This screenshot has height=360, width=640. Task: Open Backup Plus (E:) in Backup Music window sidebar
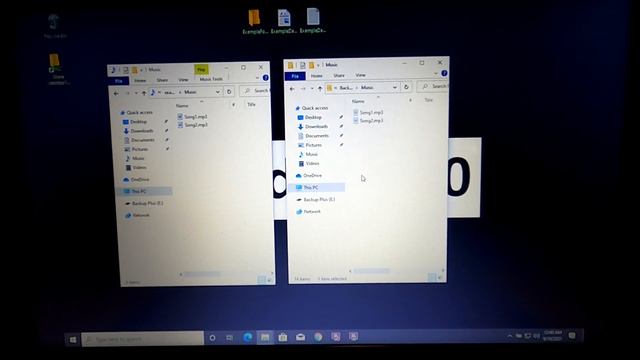click(x=316, y=200)
